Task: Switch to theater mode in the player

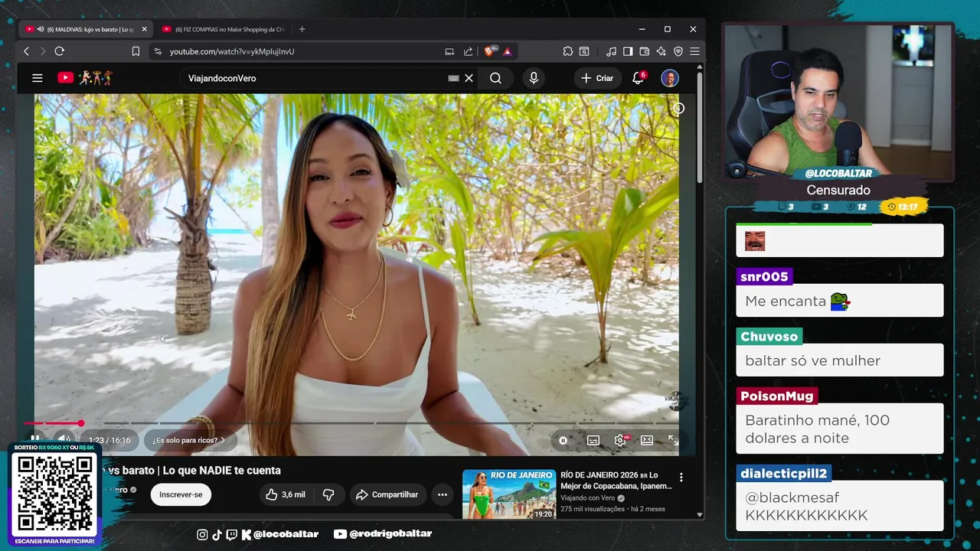Action: [647, 440]
